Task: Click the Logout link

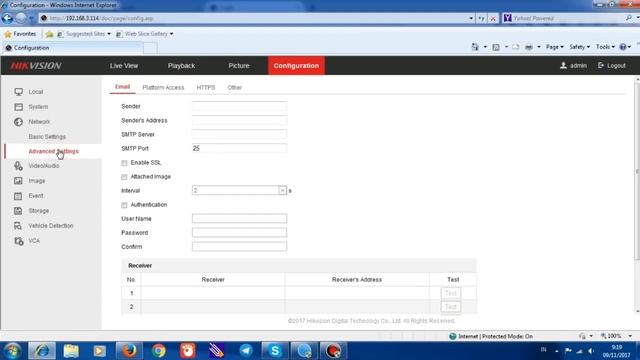Action: tap(616, 66)
